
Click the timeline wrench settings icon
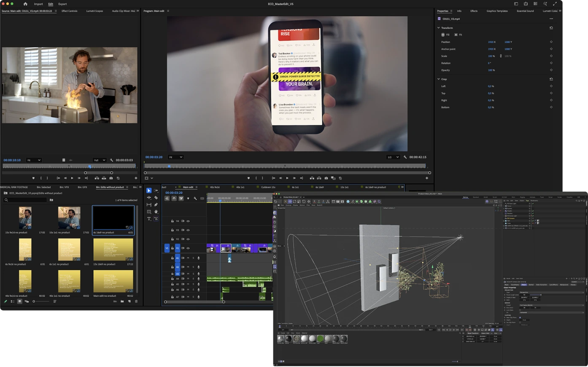(x=195, y=198)
